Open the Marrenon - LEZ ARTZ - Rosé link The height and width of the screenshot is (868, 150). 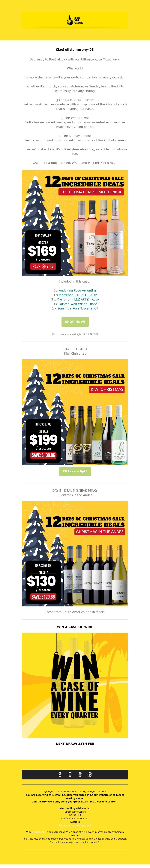77,299
